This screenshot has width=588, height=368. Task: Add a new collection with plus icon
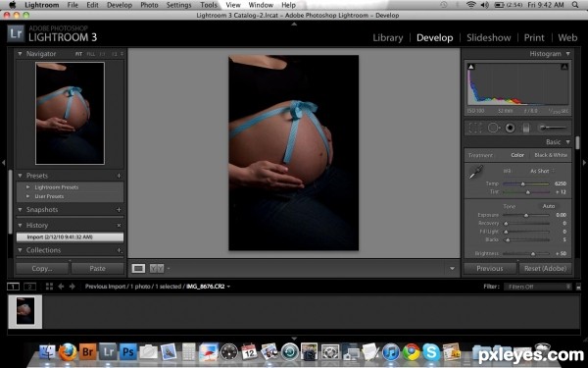point(119,250)
